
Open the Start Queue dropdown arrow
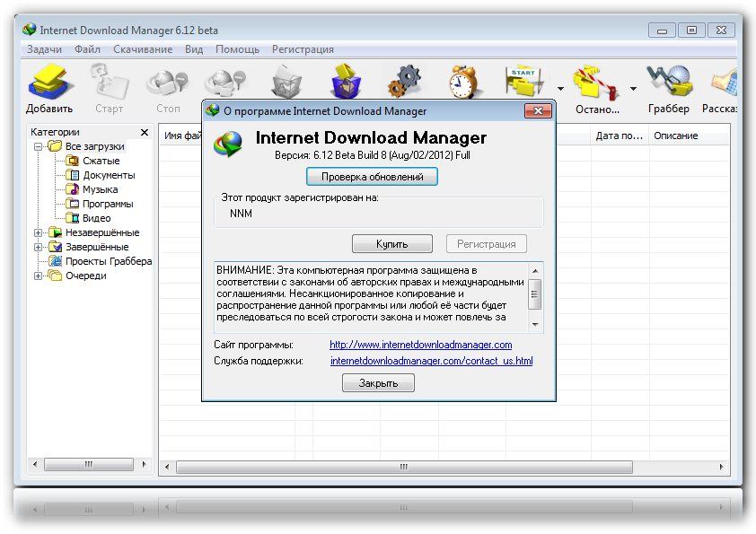560,89
